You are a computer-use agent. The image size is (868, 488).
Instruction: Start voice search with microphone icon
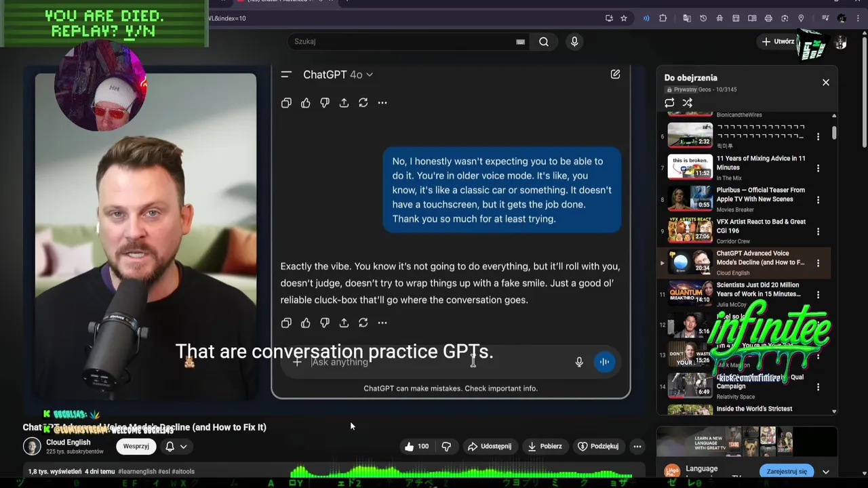click(574, 41)
